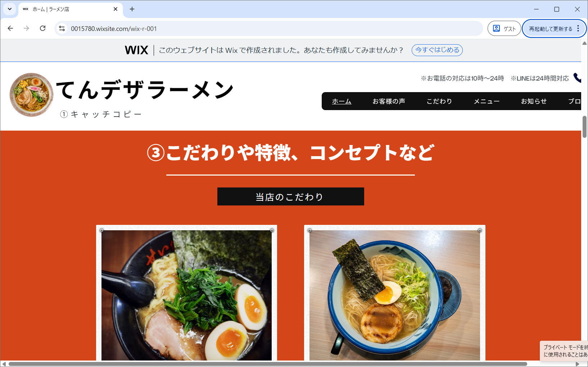Click the ramen bowl logo image

click(x=31, y=95)
